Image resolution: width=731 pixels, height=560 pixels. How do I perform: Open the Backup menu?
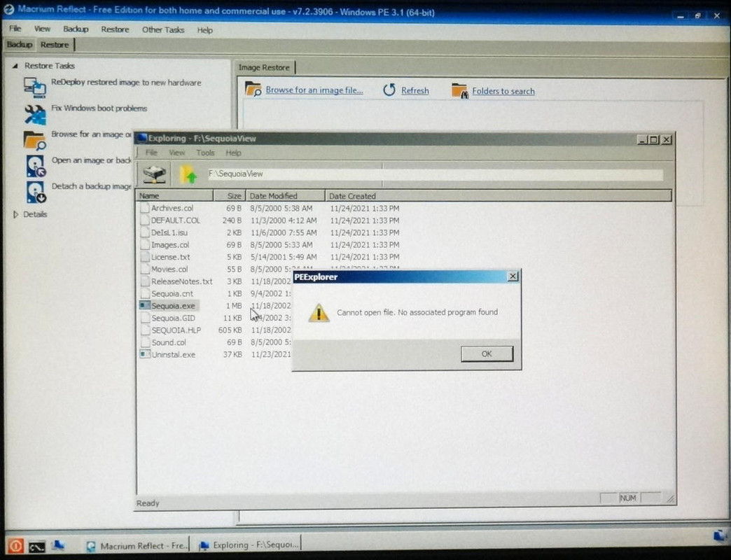click(x=76, y=29)
